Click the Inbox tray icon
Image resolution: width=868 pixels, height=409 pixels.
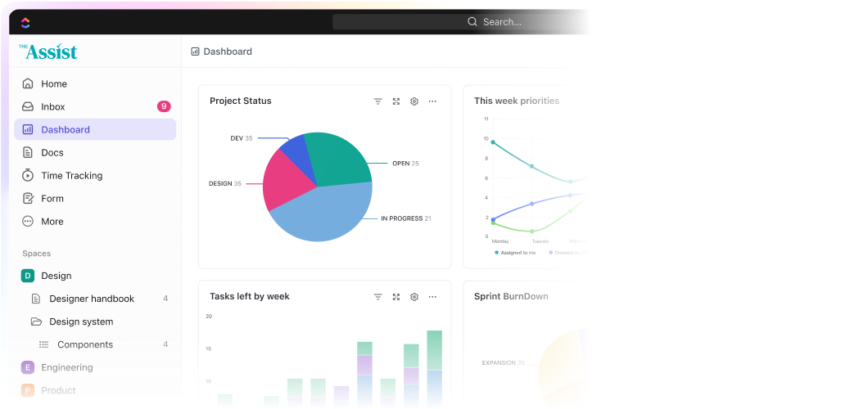click(x=28, y=106)
